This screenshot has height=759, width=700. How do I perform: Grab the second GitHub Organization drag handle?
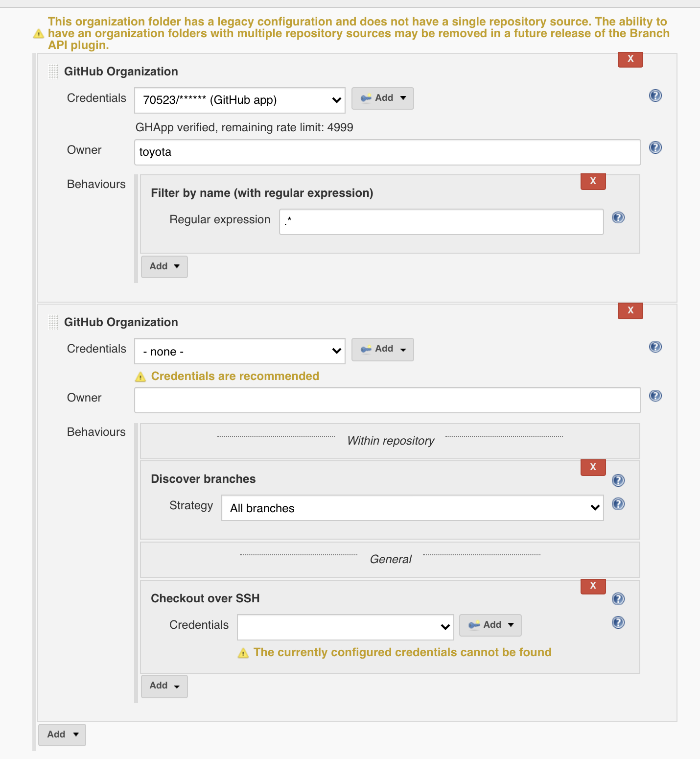pos(53,322)
